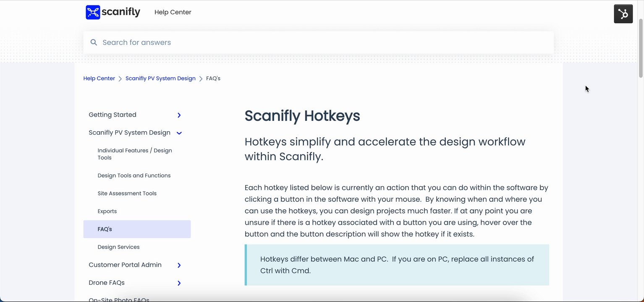
Task: Select FAQ's in the sidebar
Action: pyautogui.click(x=105, y=229)
